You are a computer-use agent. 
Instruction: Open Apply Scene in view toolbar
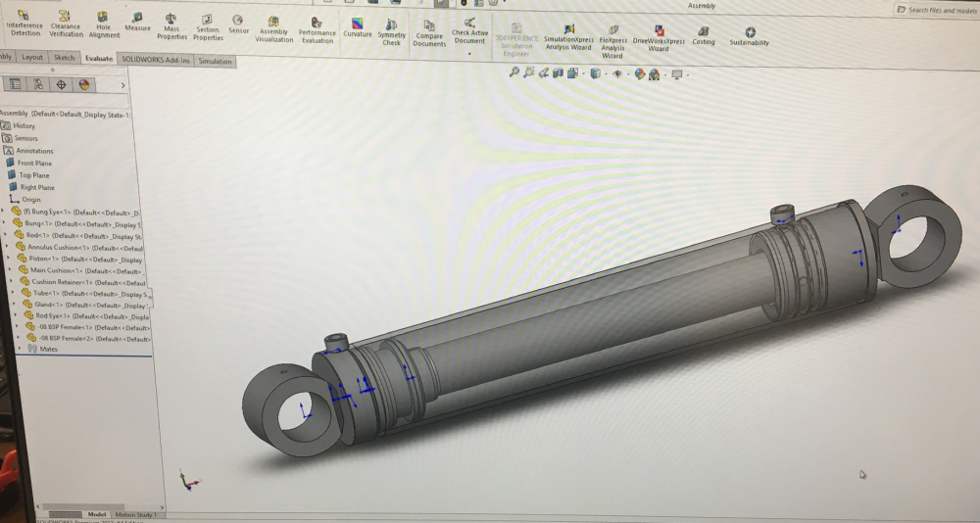coord(655,75)
